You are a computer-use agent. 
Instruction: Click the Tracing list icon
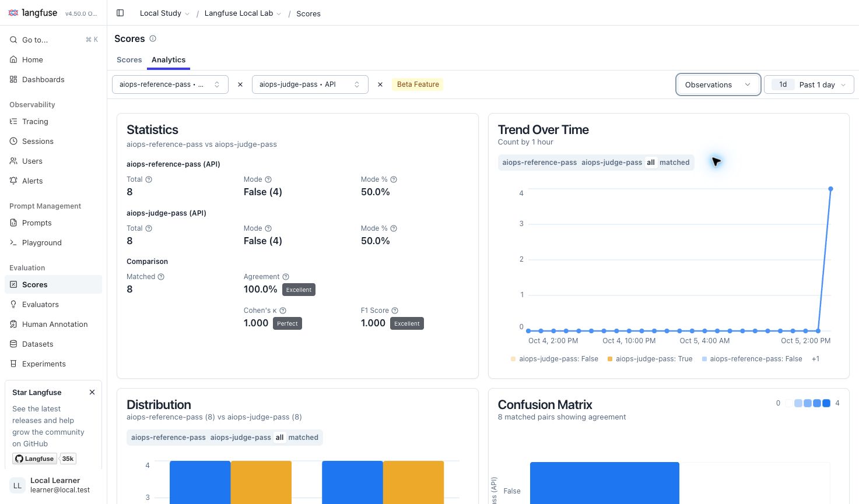click(13, 121)
